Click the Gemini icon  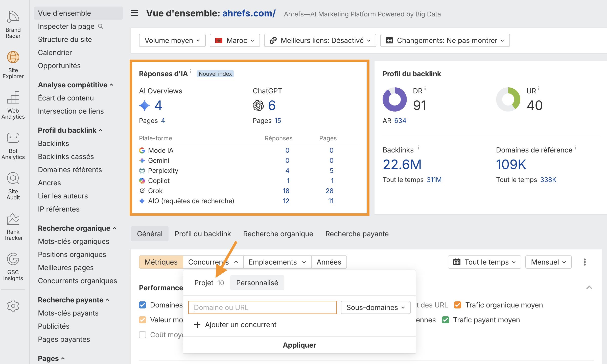click(142, 161)
